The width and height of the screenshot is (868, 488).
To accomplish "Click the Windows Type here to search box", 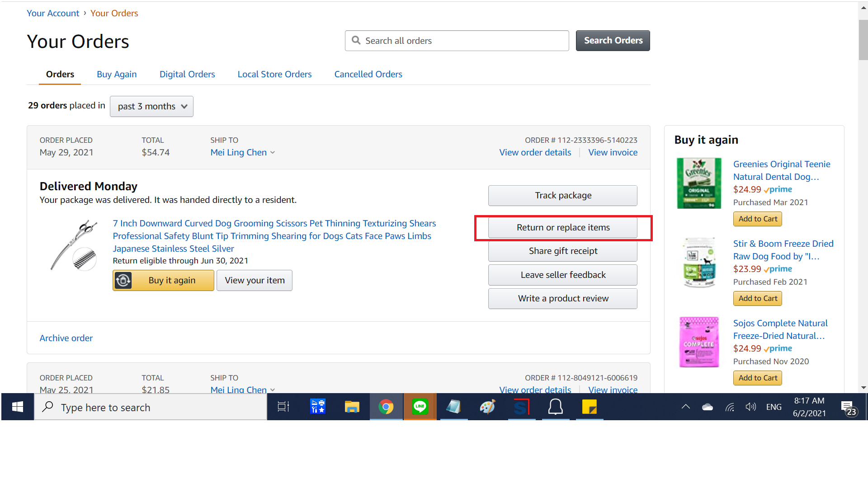I will pos(151,407).
